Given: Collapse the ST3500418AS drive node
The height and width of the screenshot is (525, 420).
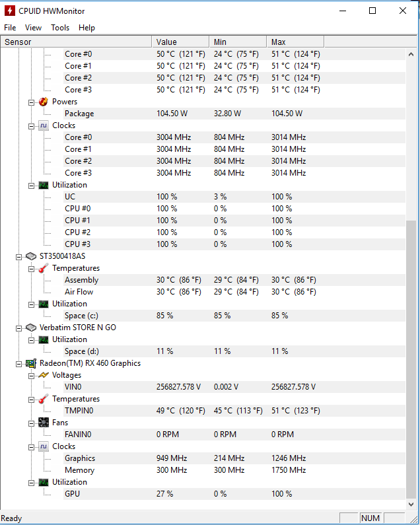Looking at the screenshot, I should click(19, 256).
